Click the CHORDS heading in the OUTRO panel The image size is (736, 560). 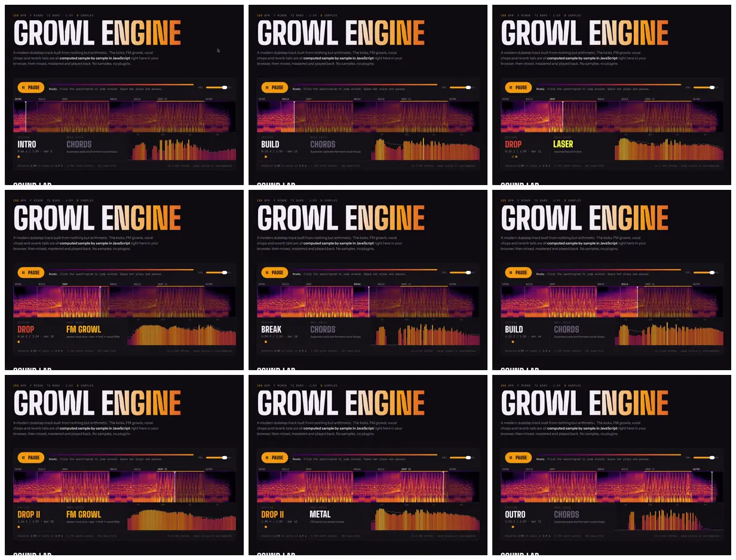click(566, 515)
